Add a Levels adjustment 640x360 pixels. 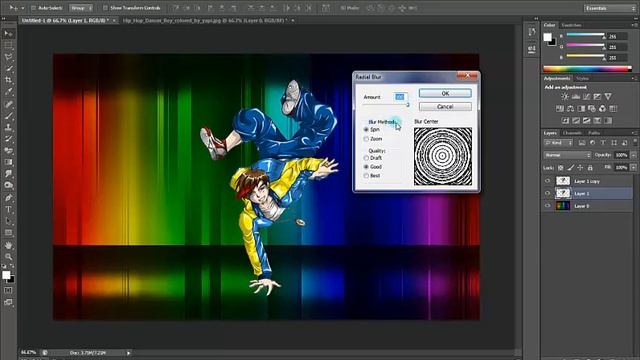576,97
